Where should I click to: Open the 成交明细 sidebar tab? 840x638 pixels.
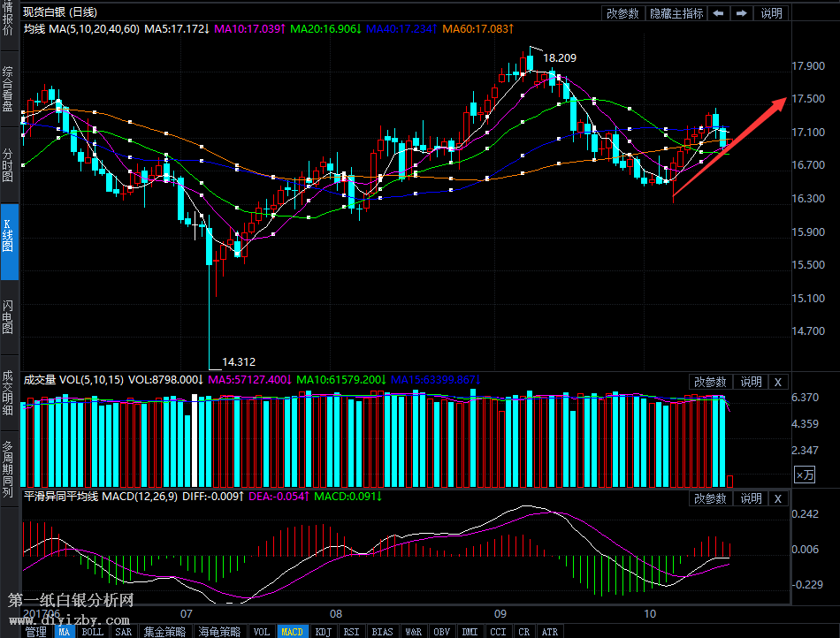(8, 391)
